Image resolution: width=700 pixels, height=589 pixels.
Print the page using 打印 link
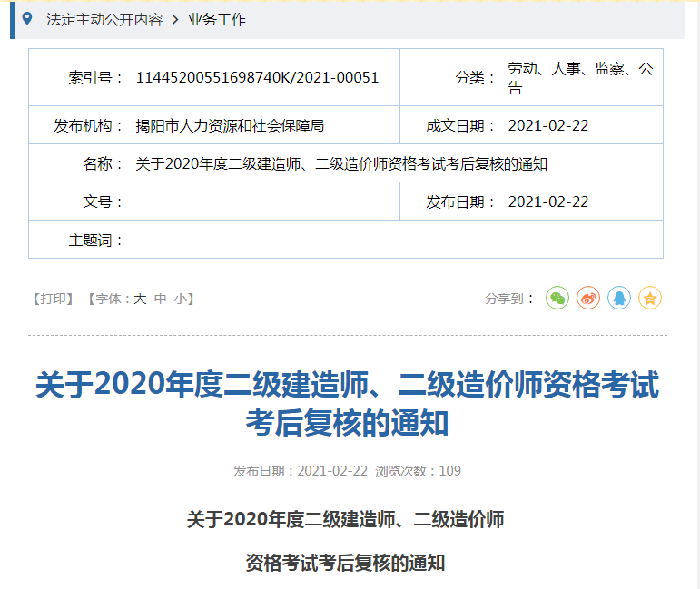coord(54,299)
